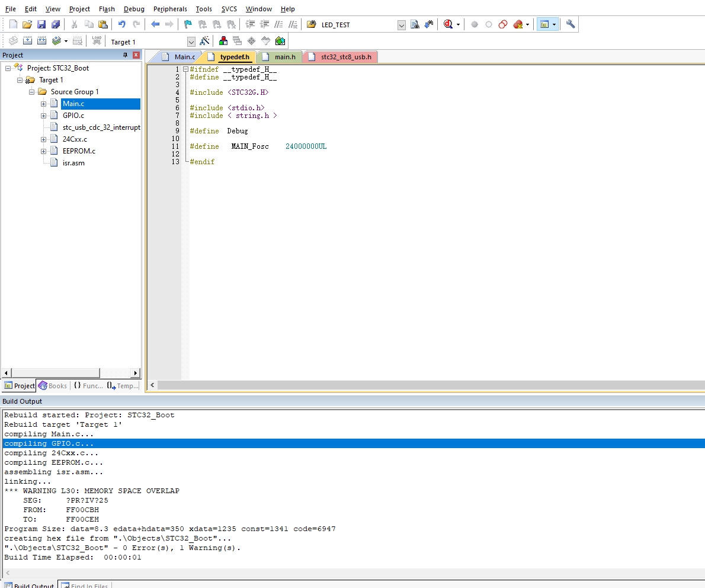Toggle bookmark on the current line
Image resolution: width=705 pixels, height=588 pixels.
pyautogui.click(x=188, y=24)
